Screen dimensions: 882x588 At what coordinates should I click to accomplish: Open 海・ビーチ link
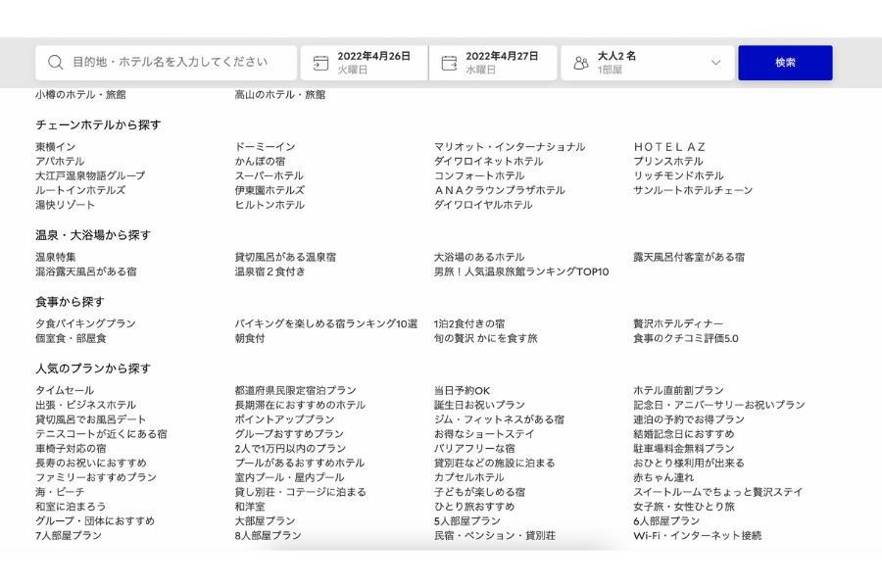(x=60, y=492)
